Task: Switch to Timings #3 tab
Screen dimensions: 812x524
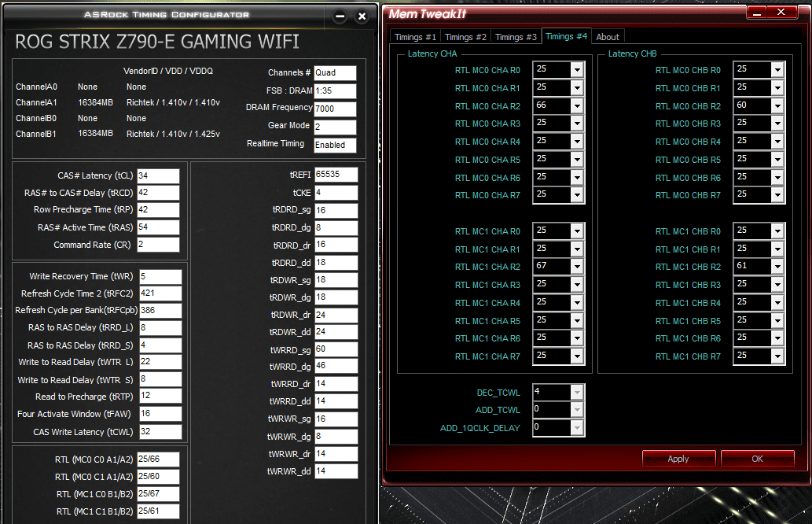Action: [516, 37]
